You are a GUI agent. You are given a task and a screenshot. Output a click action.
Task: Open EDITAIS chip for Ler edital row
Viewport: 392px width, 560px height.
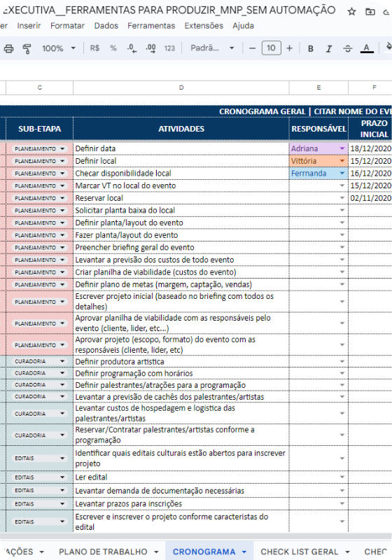(40, 477)
